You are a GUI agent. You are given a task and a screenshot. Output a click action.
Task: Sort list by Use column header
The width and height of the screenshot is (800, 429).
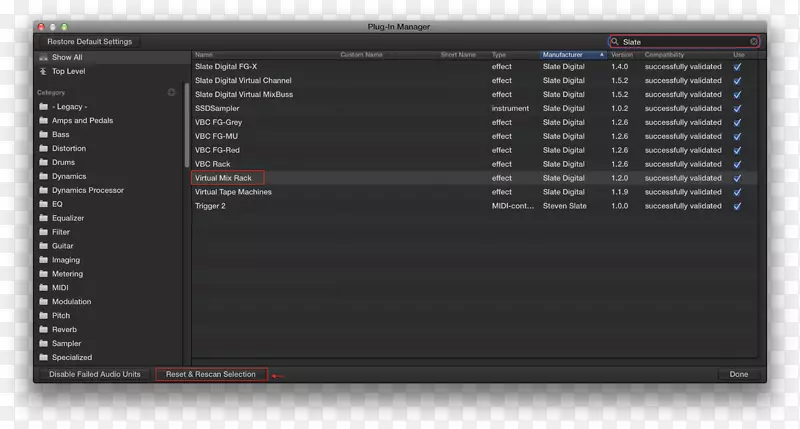coord(739,55)
